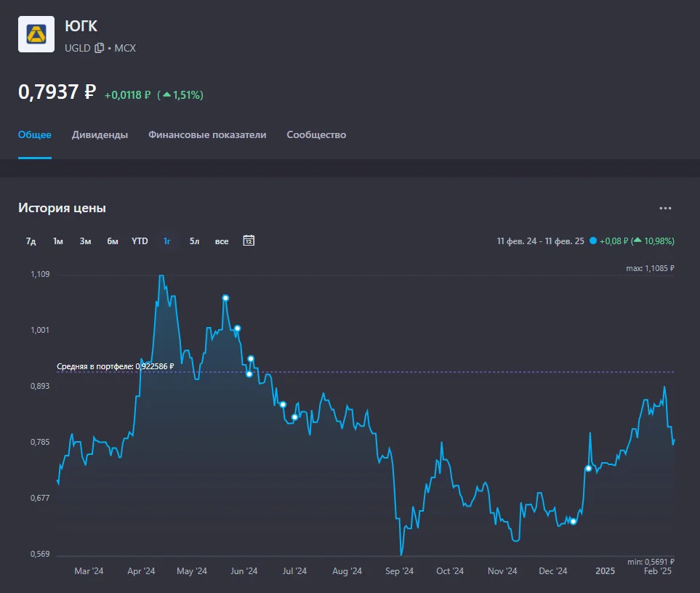This screenshot has height=593, width=700.
Task: Click the 11 фев. 24 - 11 фев. 25 date range
Action: point(540,241)
